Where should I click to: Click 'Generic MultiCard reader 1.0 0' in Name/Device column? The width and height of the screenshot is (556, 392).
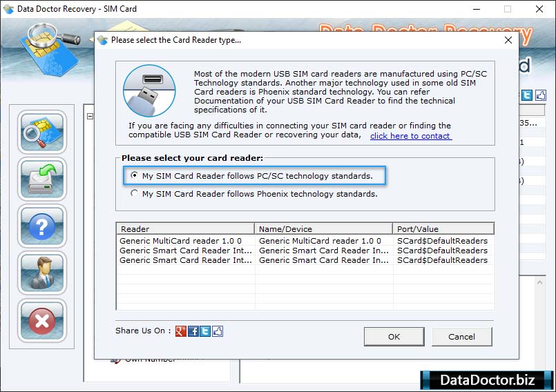coord(320,241)
